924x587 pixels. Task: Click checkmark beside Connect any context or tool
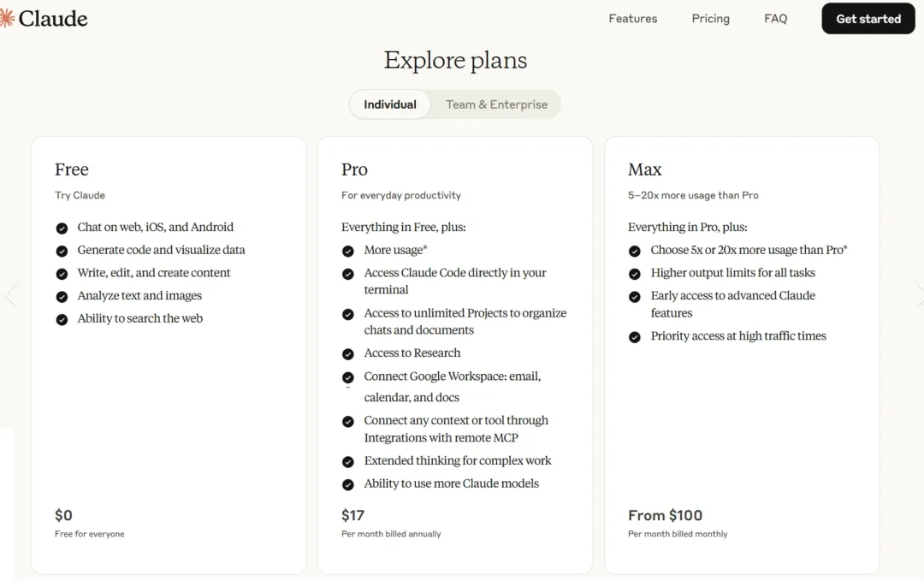pyautogui.click(x=348, y=421)
